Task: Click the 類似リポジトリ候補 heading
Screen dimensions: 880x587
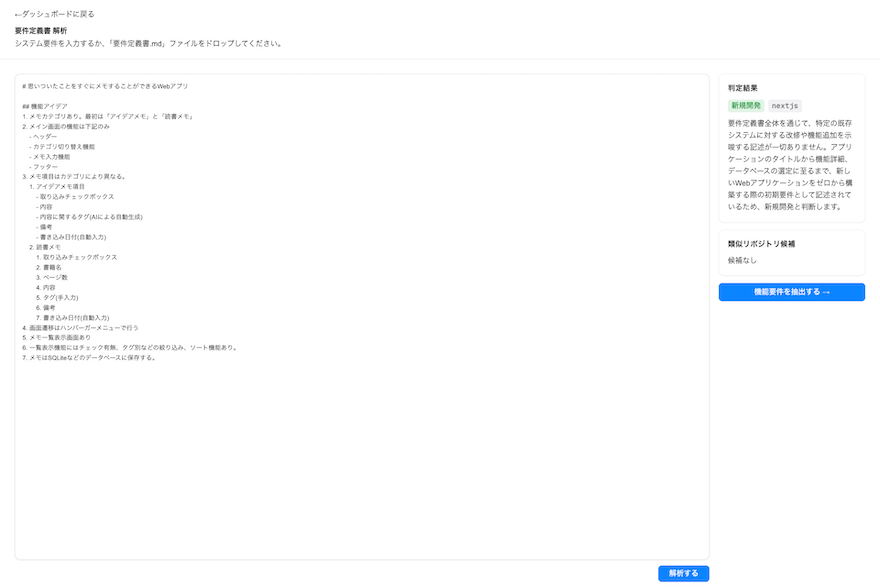Action: (761, 244)
